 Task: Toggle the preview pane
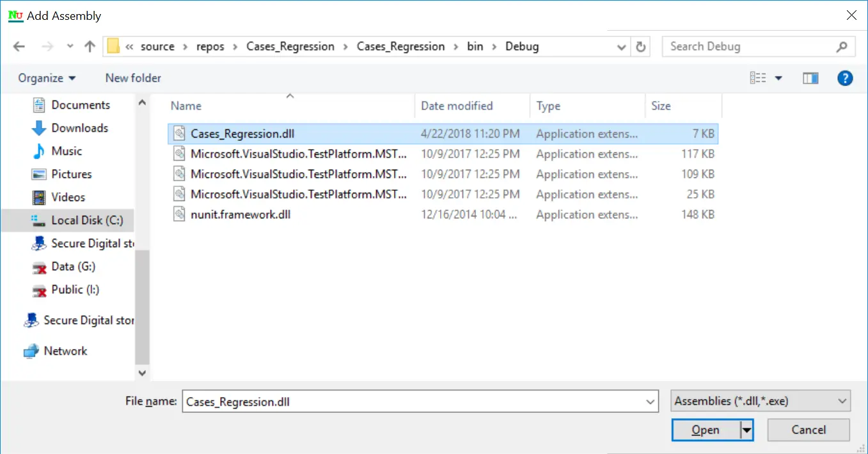tap(810, 77)
